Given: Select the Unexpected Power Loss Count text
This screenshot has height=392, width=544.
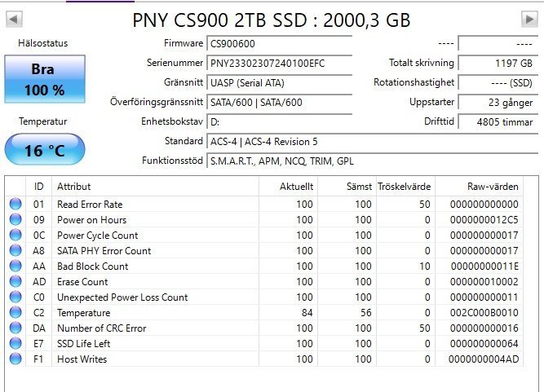Looking at the screenshot, I should pos(122,297).
